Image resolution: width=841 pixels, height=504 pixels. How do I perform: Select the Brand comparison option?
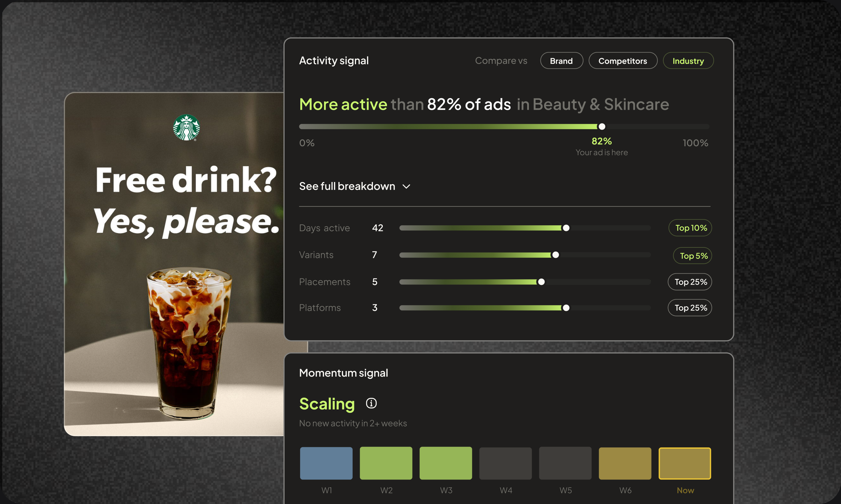[x=561, y=61]
